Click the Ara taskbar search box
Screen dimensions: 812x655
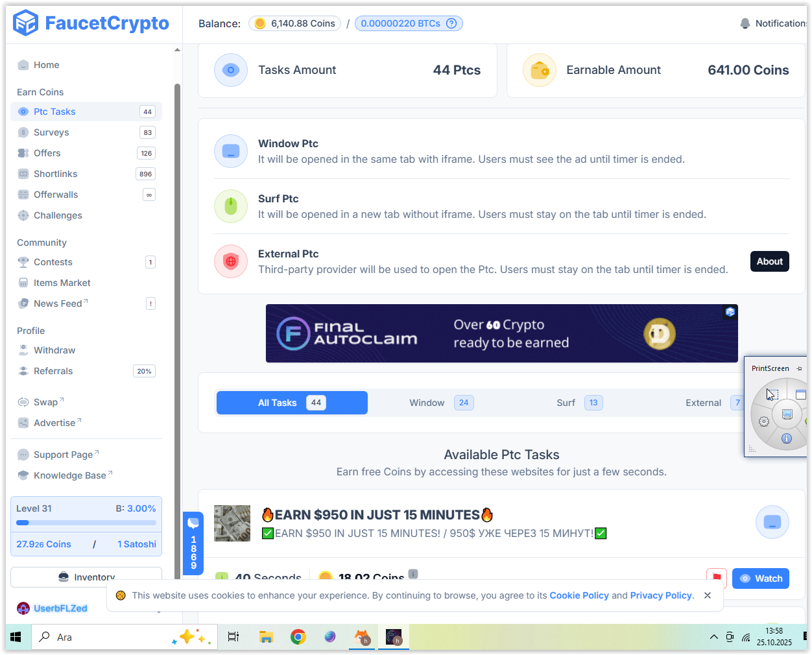(124, 637)
